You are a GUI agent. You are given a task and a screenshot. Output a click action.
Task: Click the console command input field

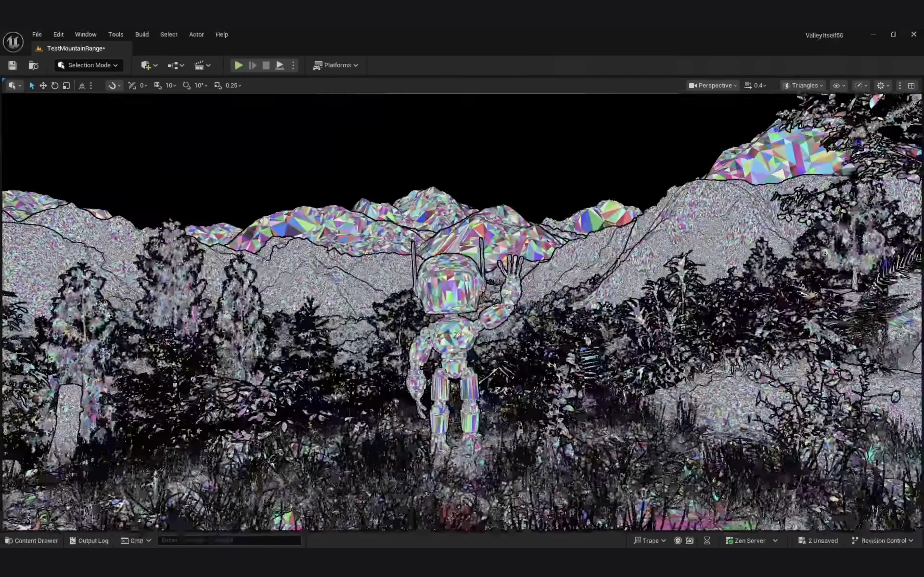(x=229, y=540)
